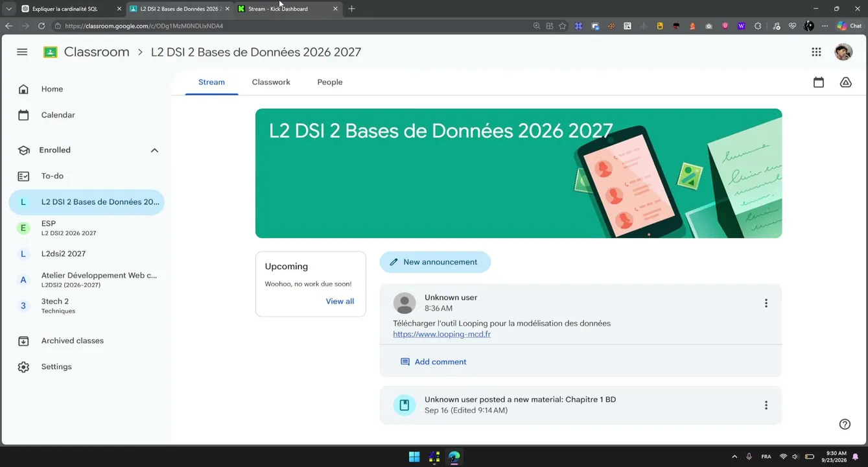This screenshot has height=467, width=868.
Task: Open the Classroom main menu hamburger
Action: click(x=22, y=52)
